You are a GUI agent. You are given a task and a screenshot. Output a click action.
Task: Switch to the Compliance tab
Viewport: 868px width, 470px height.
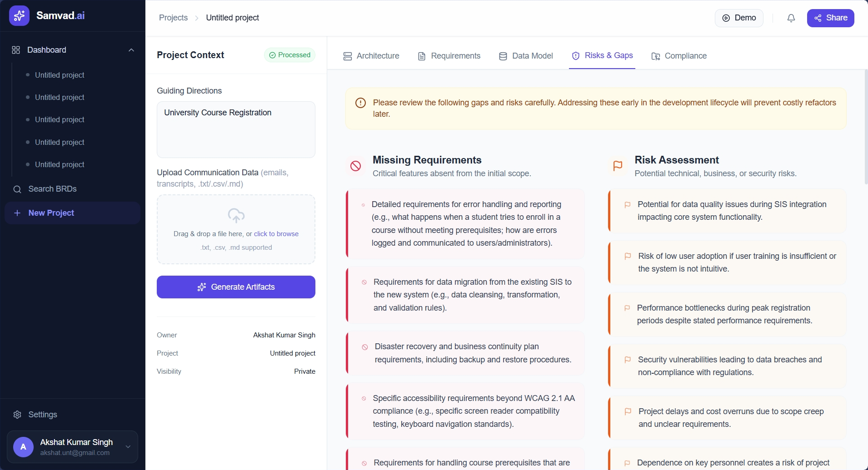679,56
